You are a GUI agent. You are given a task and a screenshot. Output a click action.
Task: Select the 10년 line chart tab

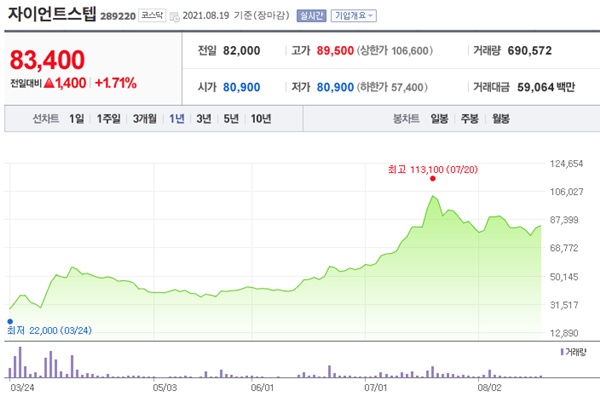[x=261, y=119]
